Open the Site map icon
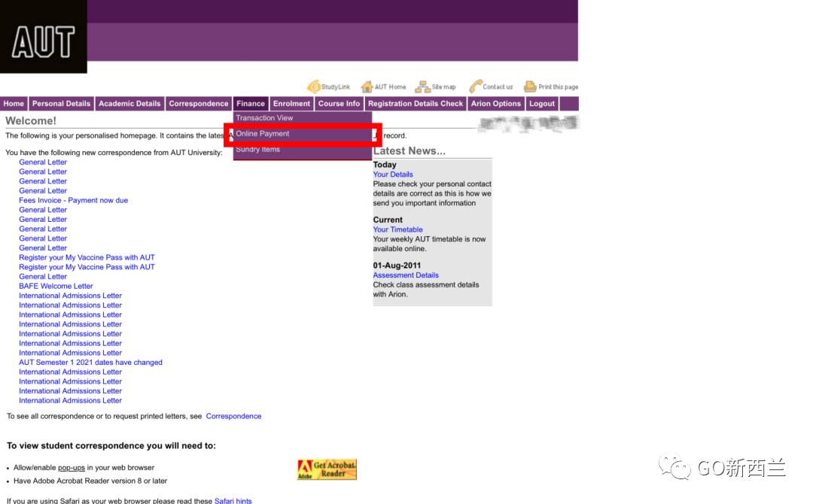This screenshot has height=504, width=813. [422, 87]
